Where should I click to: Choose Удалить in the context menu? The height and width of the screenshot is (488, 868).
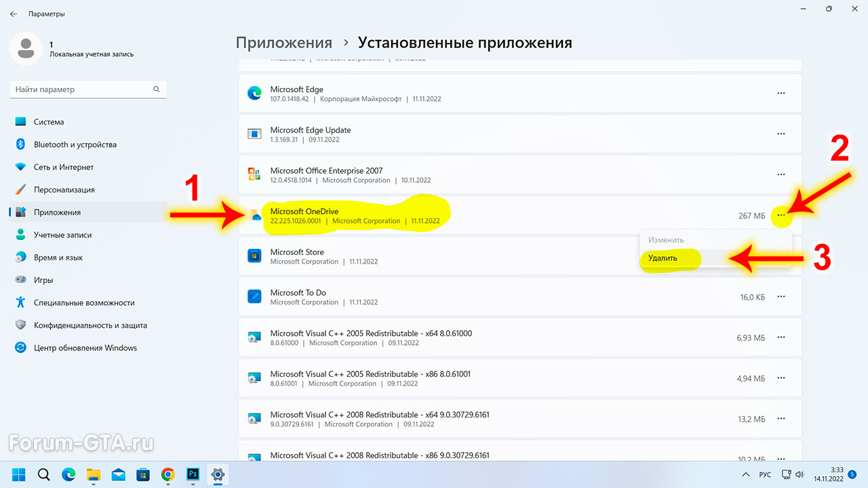click(715, 258)
